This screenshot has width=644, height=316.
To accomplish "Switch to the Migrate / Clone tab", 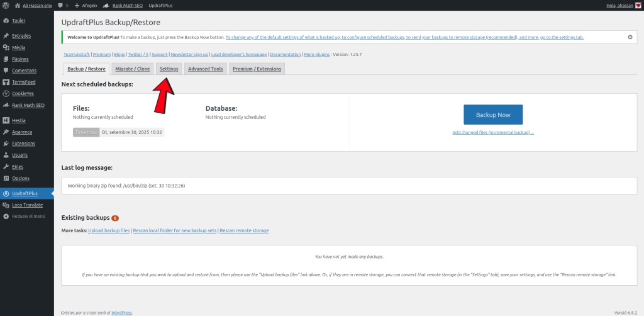I will 133,69.
